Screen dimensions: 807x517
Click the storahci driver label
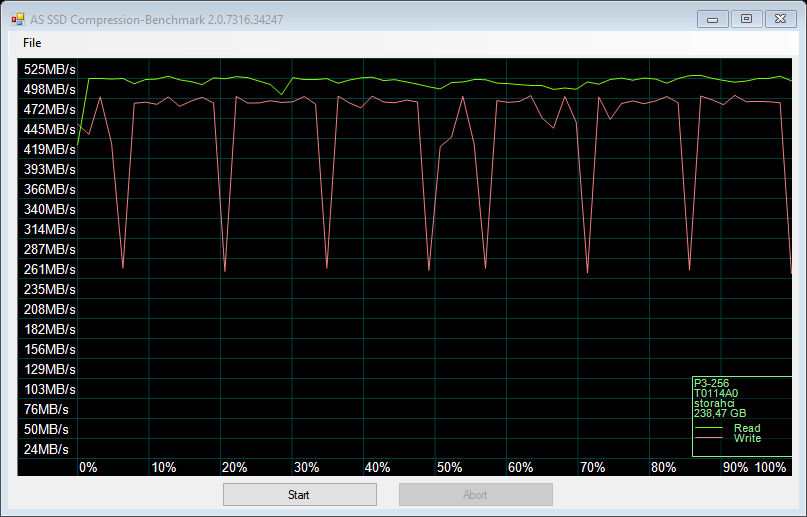(x=715, y=403)
